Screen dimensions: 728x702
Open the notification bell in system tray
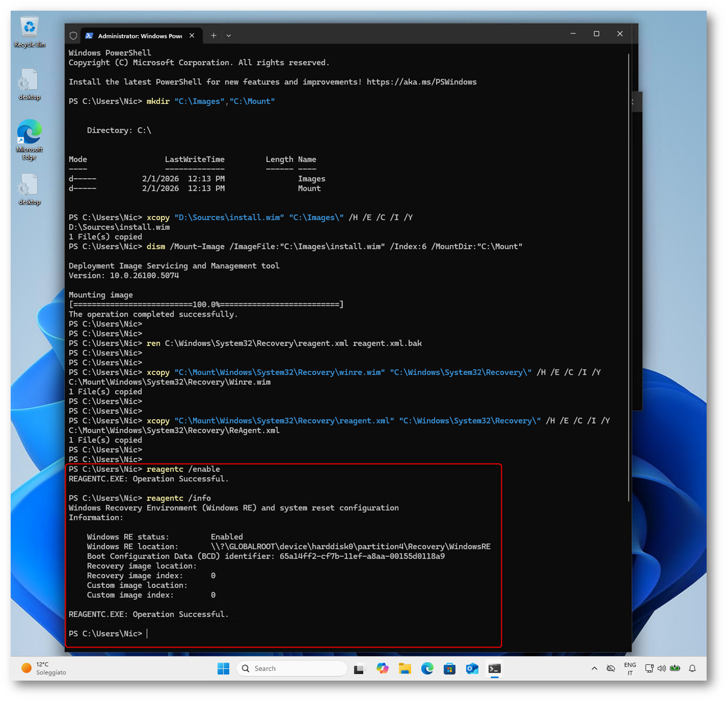692,668
